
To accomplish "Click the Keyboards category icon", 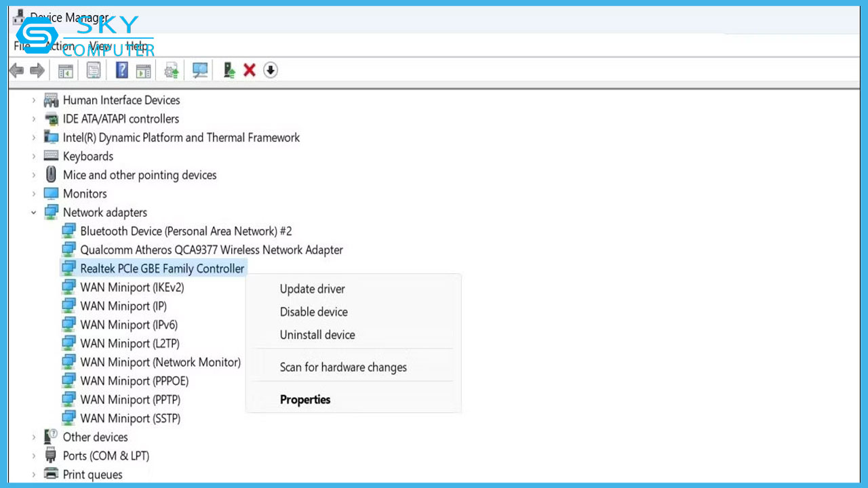I will click(51, 156).
